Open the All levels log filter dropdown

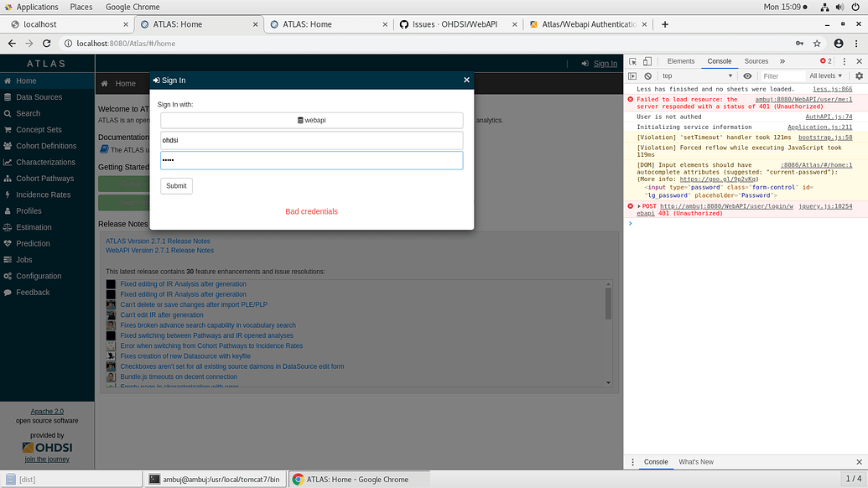coord(826,75)
